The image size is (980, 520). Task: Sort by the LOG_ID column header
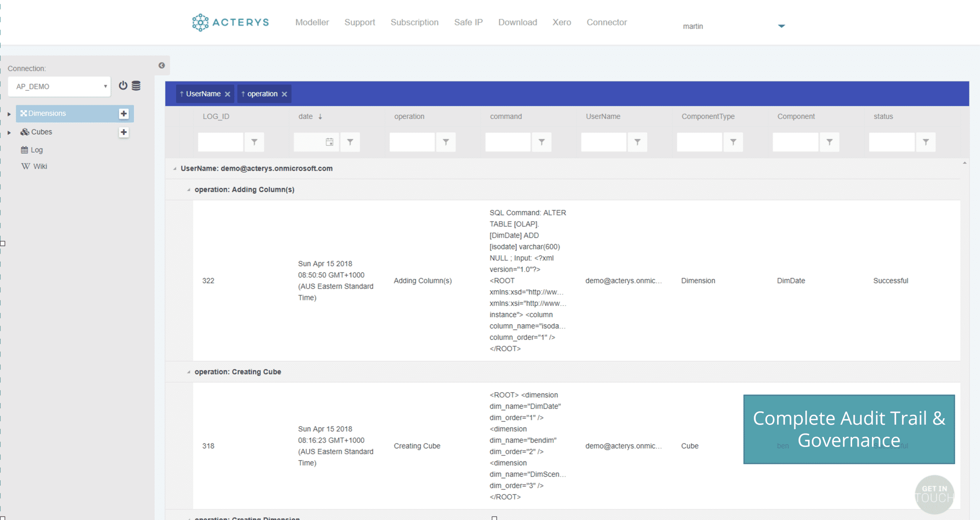pyautogui.click(x=216, y=116)
